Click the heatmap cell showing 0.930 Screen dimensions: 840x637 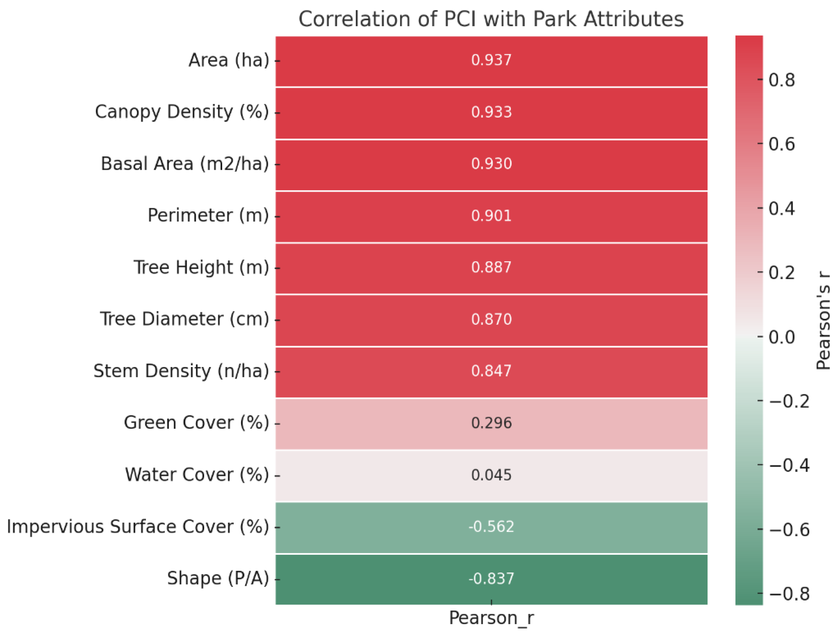(492, 164)
